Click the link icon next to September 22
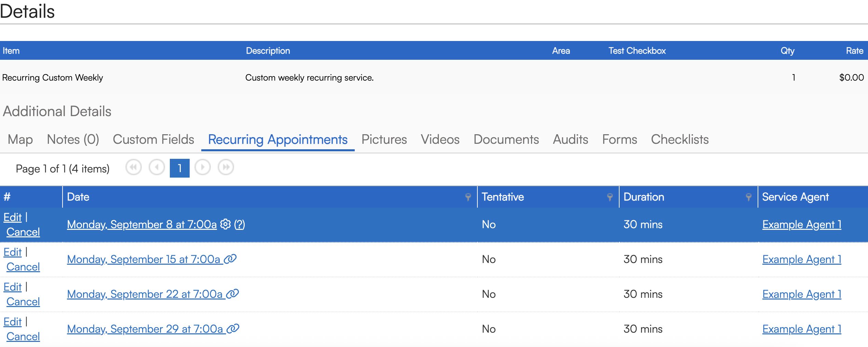This screenshot has height=347, width=868. pyautogui.click(x=233, y=294)
